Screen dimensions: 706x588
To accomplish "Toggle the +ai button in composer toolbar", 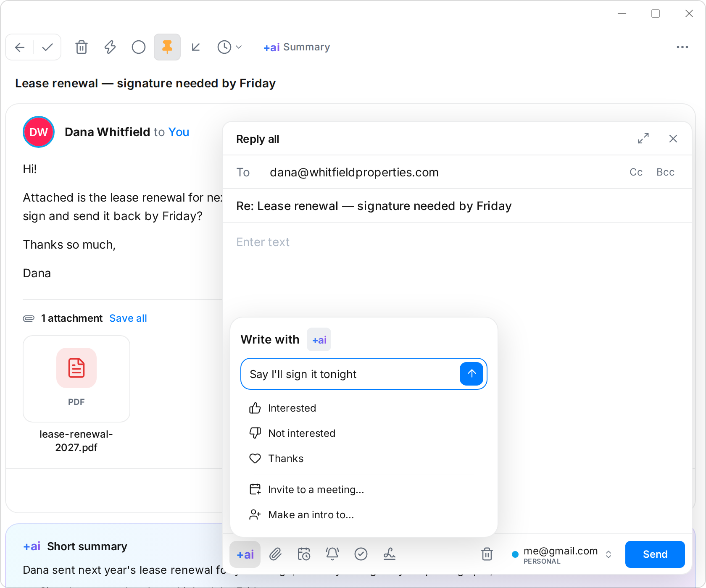I will [245, 554].
